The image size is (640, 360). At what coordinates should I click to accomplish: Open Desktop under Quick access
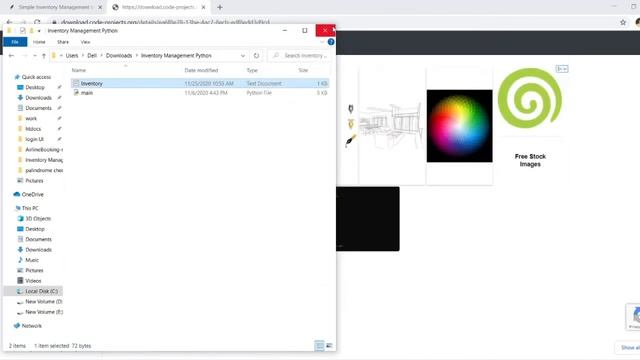click(35, 87)
